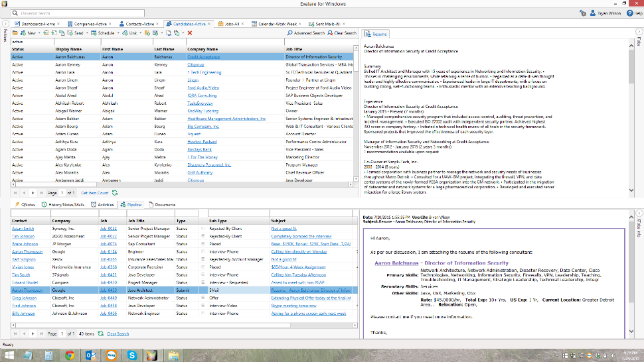Open the Activities tab

coord(102,205)
